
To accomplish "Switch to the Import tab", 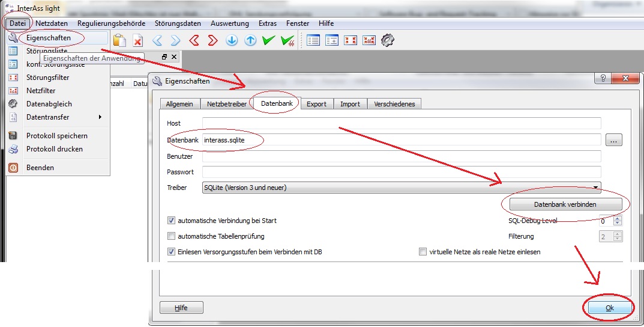I will [350, 104].
